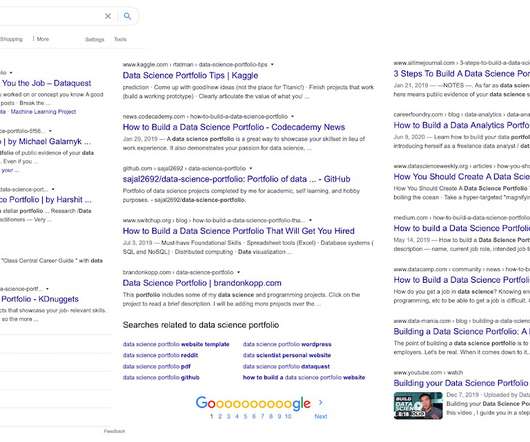Select related search data science portfolio reddit
The image size is (530, 442).
(161, 355)
